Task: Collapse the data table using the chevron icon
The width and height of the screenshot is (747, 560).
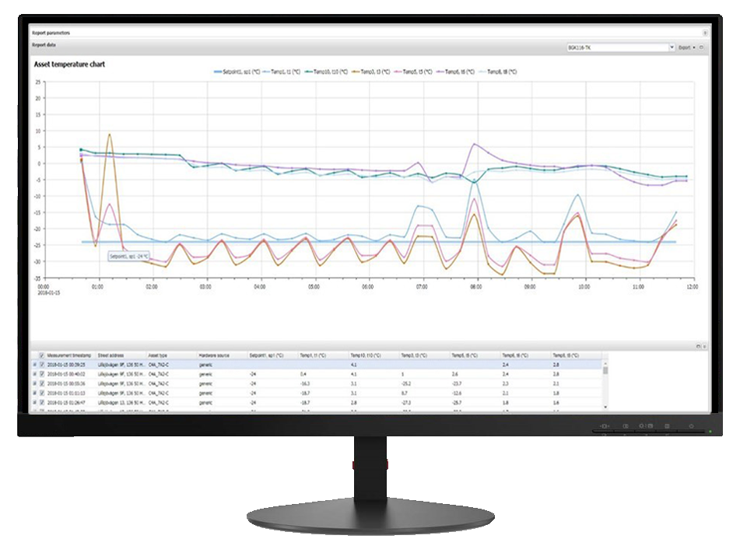Action: 704,346
